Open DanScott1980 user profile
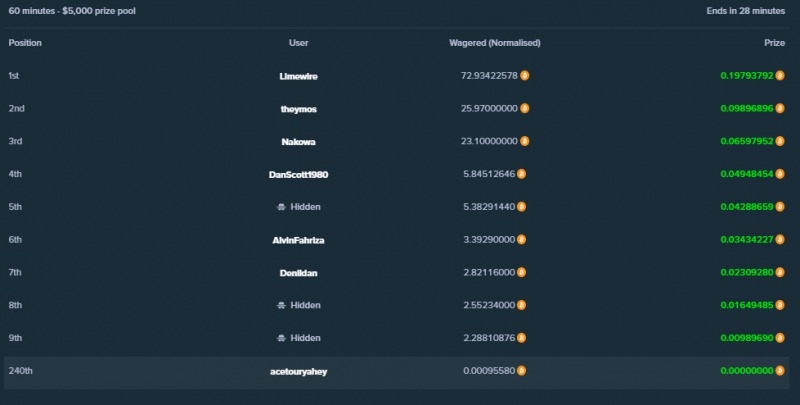This screenshot has height=405, width=800. [298, 174]
